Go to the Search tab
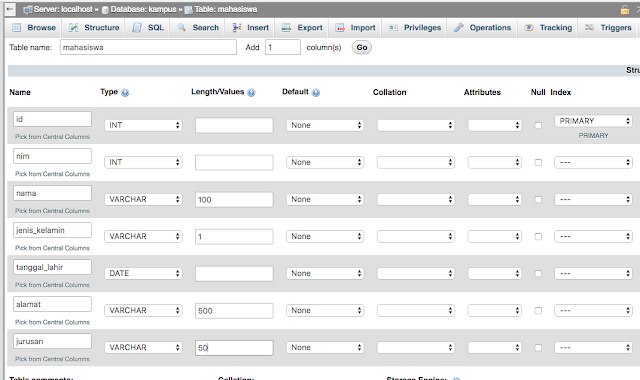The height and width of the screenshot is (380, 640). tap(198, 28)
